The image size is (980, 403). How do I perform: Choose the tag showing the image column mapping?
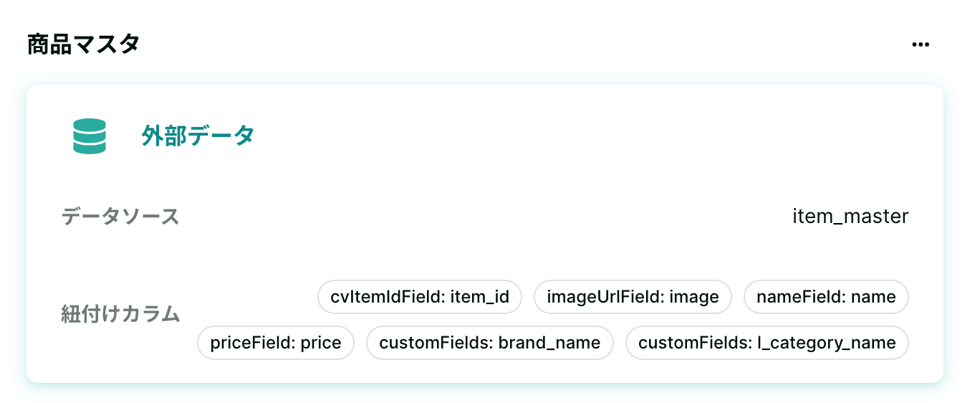point(633,297)
